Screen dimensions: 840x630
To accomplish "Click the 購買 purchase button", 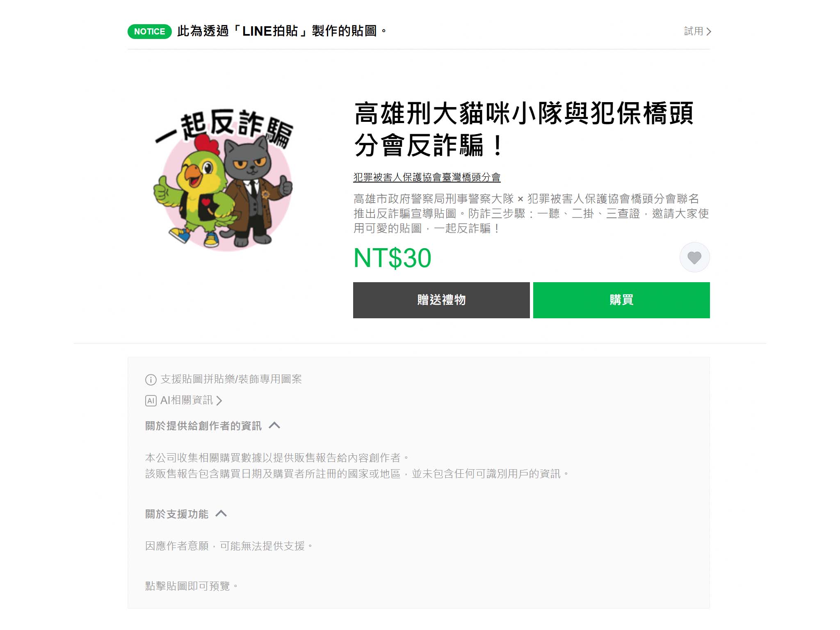I will pyautogui.click(x=621, y=300).
